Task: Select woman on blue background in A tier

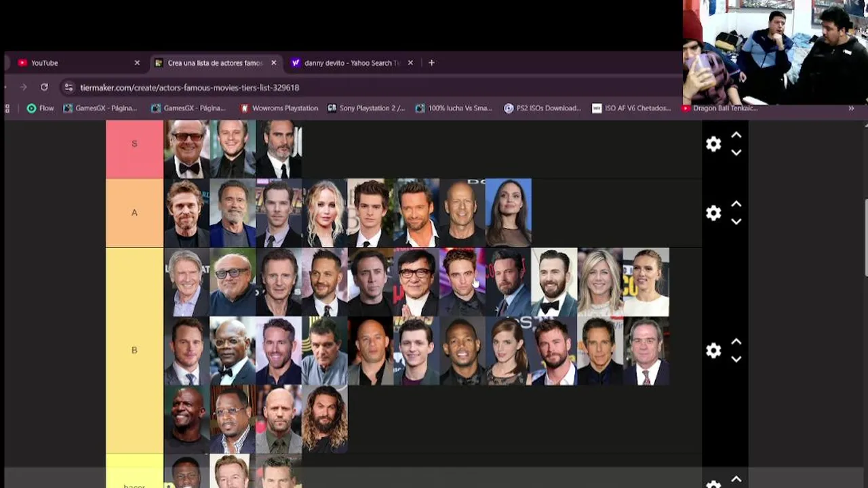Action: [x=509, y=213]
